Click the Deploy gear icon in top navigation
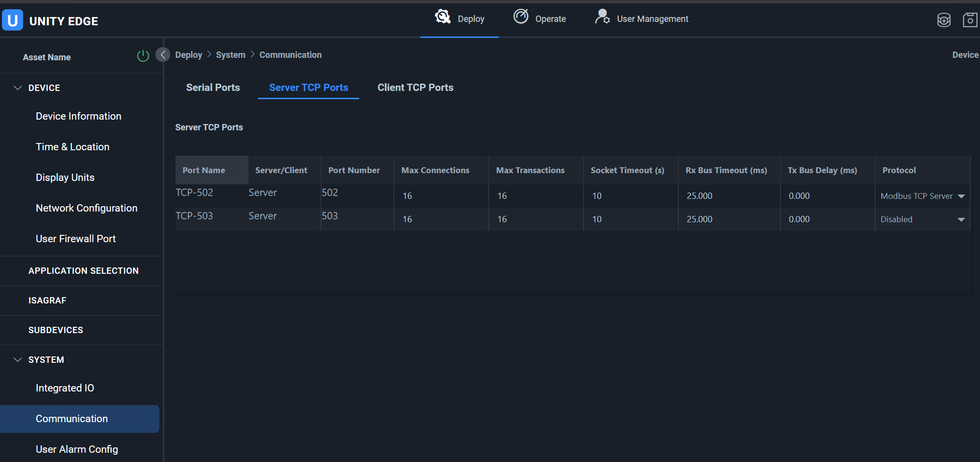This screenshot has height=462, width=980. coord(442,17)
